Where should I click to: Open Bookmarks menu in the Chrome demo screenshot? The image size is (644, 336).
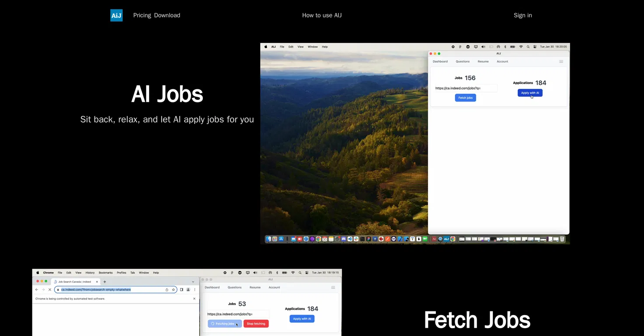[105, 273]
